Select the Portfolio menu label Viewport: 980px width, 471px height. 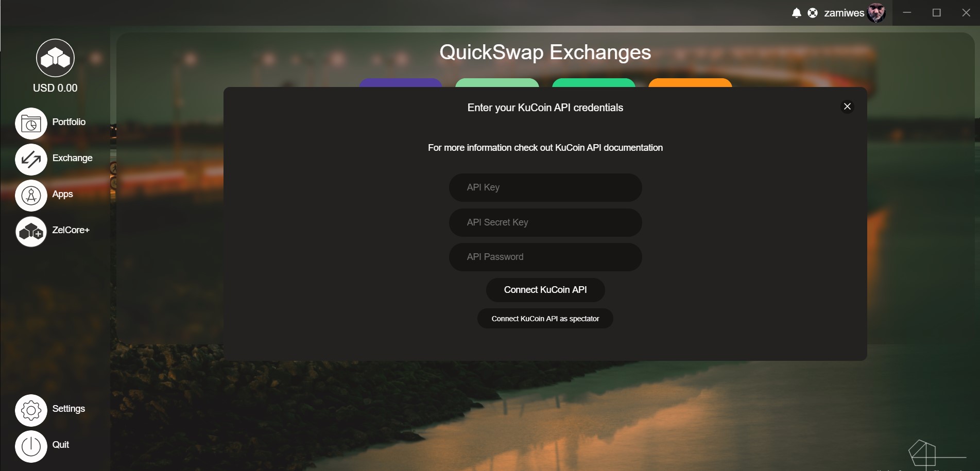(x=69, y=122)
